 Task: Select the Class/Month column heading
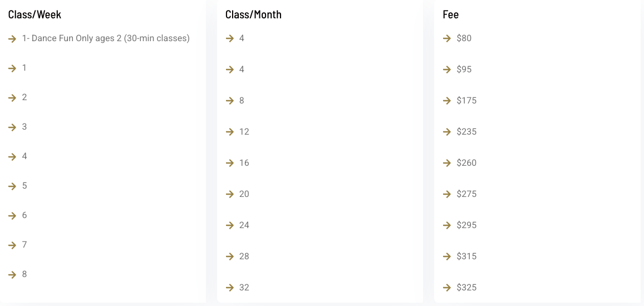[x=253, y=15]
